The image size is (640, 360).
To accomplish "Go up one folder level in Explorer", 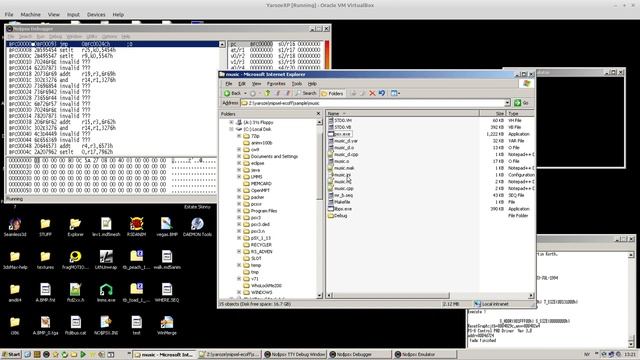I will coord(267,93).
